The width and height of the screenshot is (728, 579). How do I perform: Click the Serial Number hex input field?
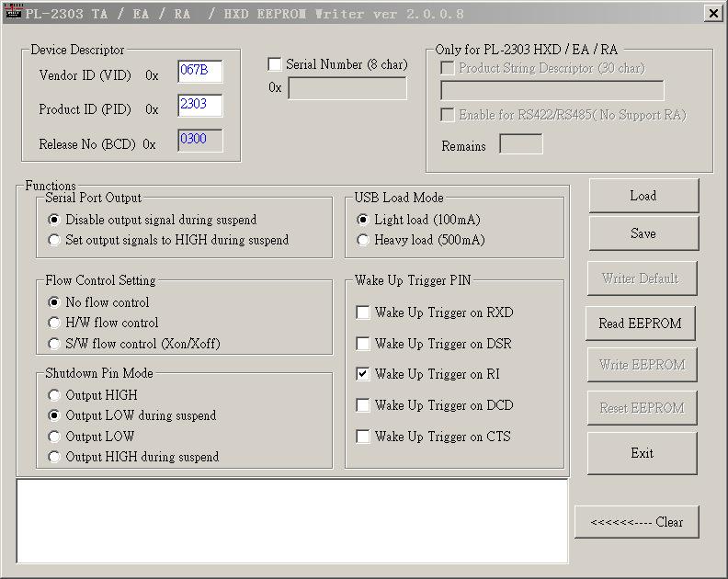pyautogui.click(x=347, y=88)
